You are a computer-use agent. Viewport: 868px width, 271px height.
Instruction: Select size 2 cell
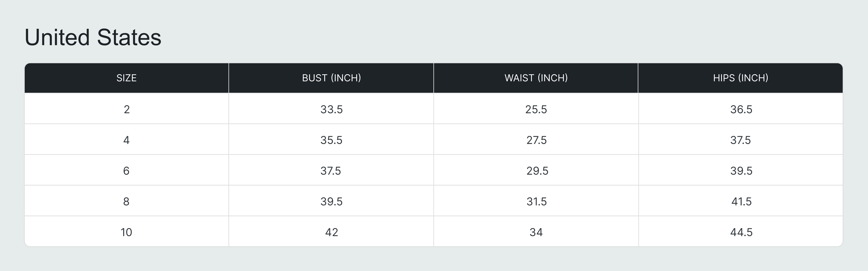point(126,109)
